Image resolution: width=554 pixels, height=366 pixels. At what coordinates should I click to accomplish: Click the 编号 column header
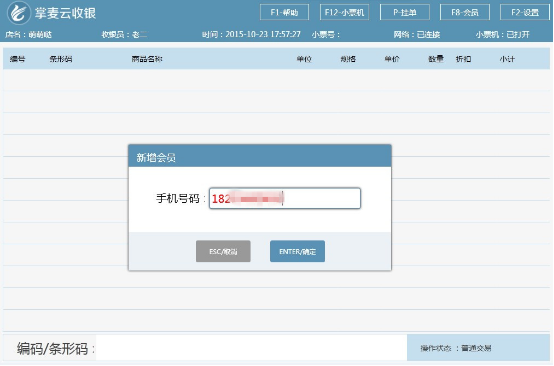(x=17, y=59)
